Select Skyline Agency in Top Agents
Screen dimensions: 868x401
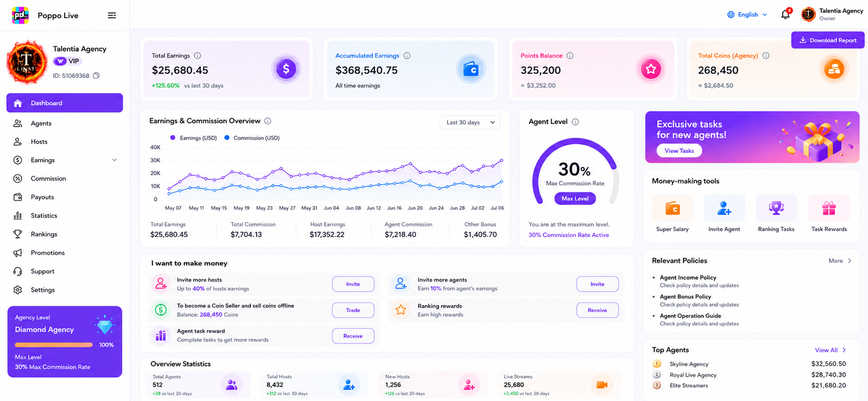pos(749,364)
